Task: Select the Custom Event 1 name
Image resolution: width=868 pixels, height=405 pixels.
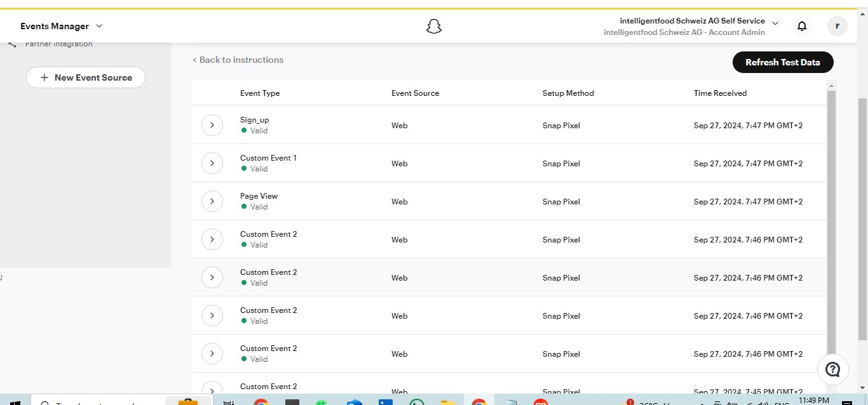Action: coord(268,158)
